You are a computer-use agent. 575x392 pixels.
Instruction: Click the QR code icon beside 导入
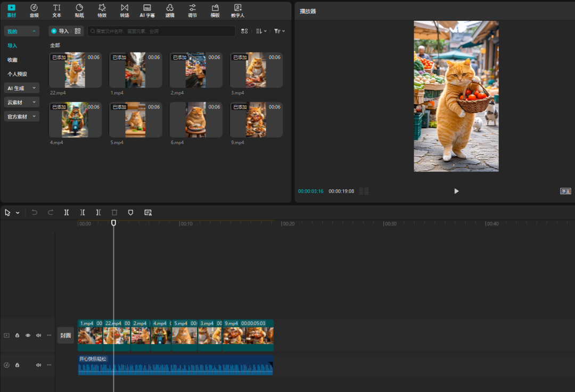coord(78,31)
